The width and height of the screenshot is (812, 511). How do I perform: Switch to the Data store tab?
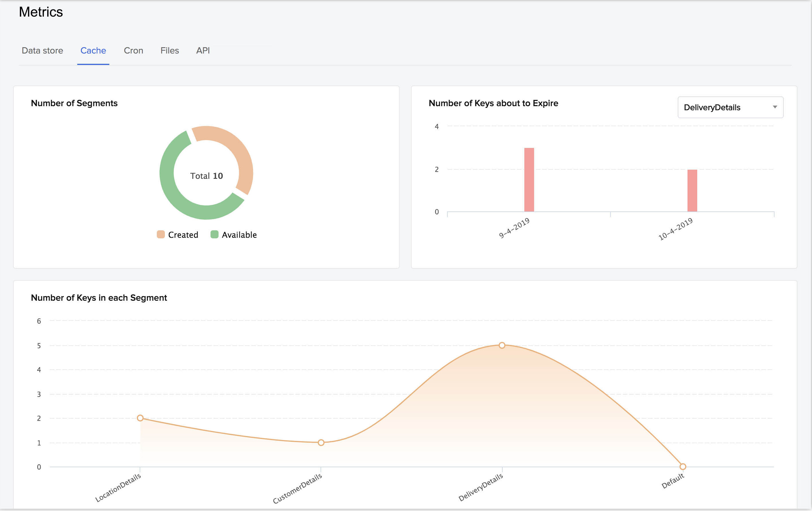tap(42, 51)
